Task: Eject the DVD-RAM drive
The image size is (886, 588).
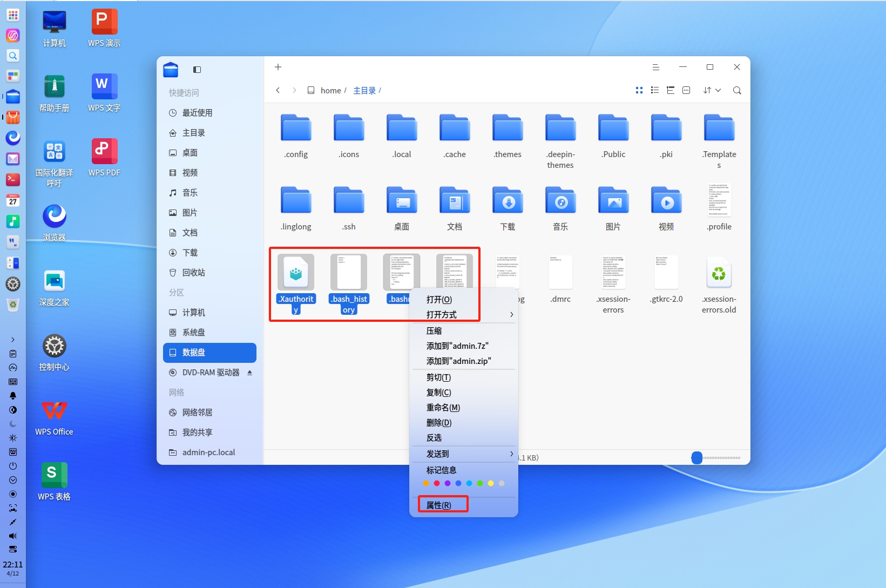Action: click(249, 373)
